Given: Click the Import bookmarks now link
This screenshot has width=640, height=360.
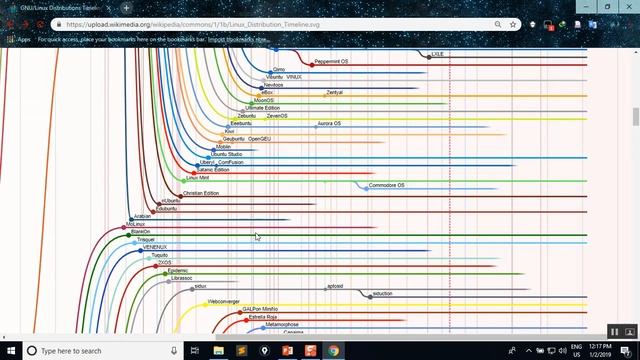Looking at the screenshot, I should point(237,40).
